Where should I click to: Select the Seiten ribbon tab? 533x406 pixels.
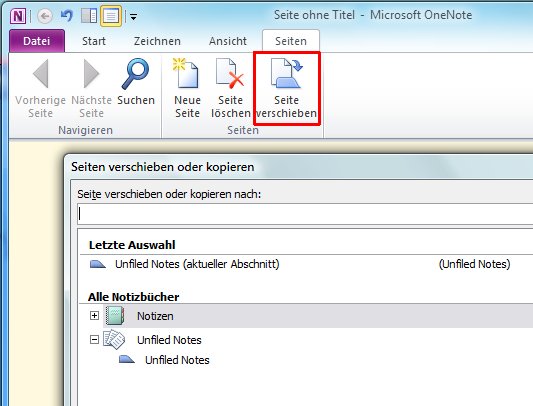[291, 41]
